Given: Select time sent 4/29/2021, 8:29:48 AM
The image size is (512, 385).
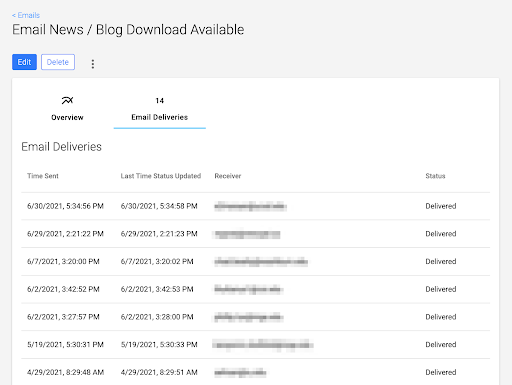Looking at the screenshot, I should [x=65, y=372].
